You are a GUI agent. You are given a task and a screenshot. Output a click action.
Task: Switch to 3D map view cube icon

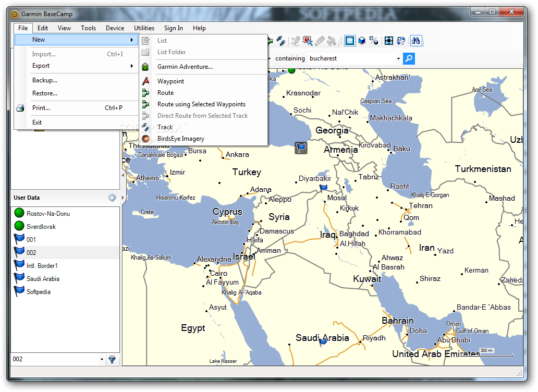[x=362, y=41]
